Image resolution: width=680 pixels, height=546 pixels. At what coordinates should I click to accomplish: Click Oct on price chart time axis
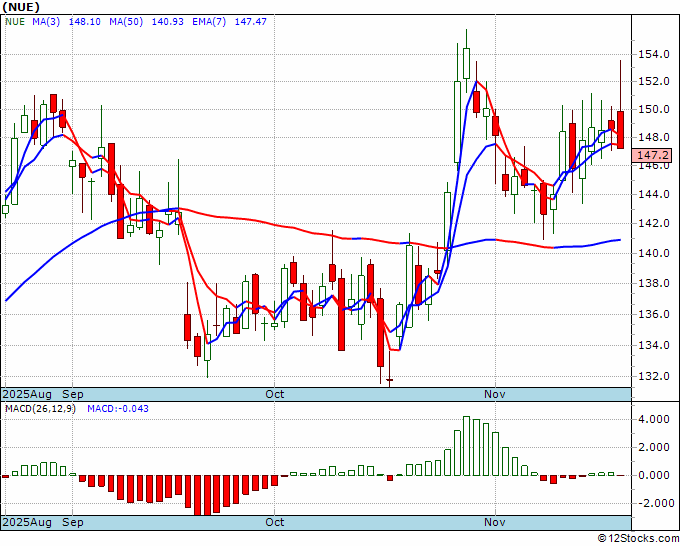coord(275,395)
